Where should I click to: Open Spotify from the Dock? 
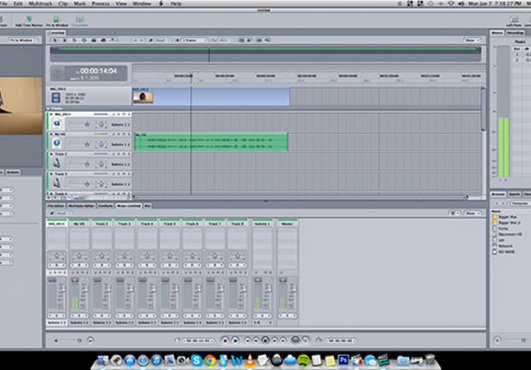[x=303, y=360]
